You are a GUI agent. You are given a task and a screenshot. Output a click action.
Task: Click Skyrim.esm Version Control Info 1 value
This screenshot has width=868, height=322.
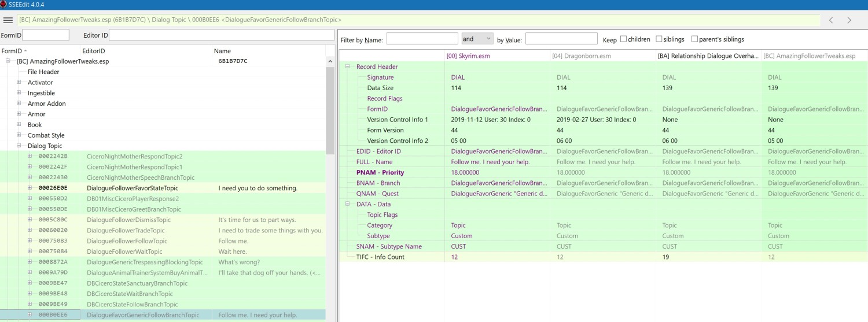point(491,120)
